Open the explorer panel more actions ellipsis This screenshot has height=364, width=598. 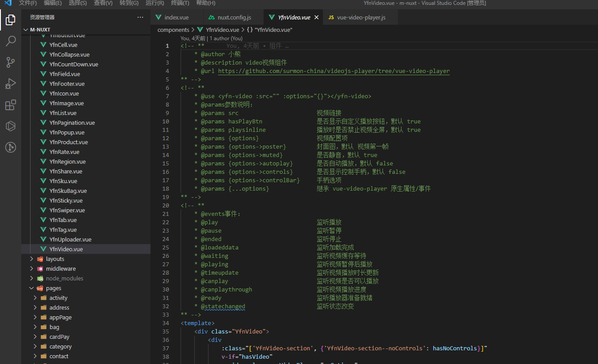click(140, 17)
